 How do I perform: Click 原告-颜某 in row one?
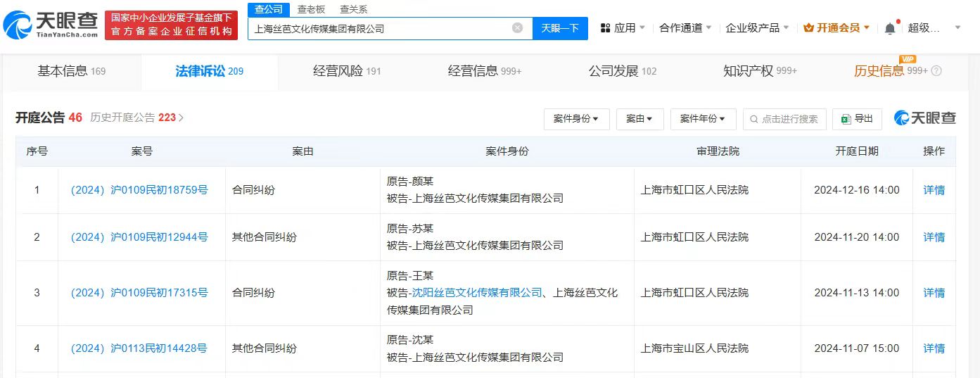(x=410, y=182)
